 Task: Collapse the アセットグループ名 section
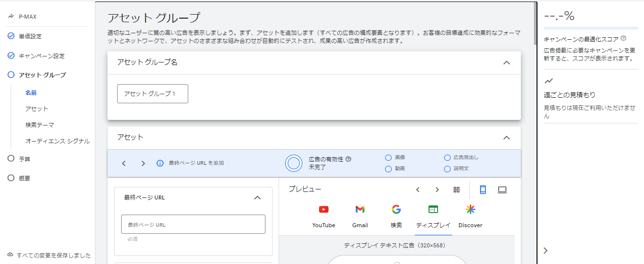coord(507,63)
